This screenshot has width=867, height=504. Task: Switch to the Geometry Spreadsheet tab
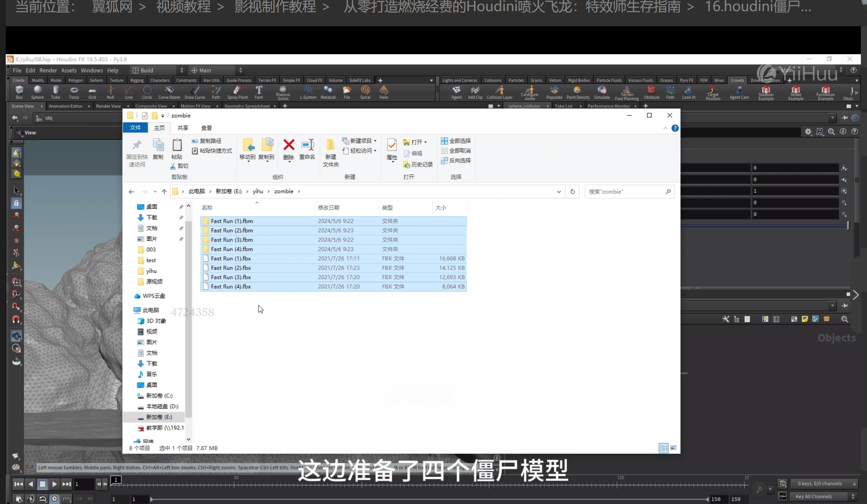(x=247, y=106)
